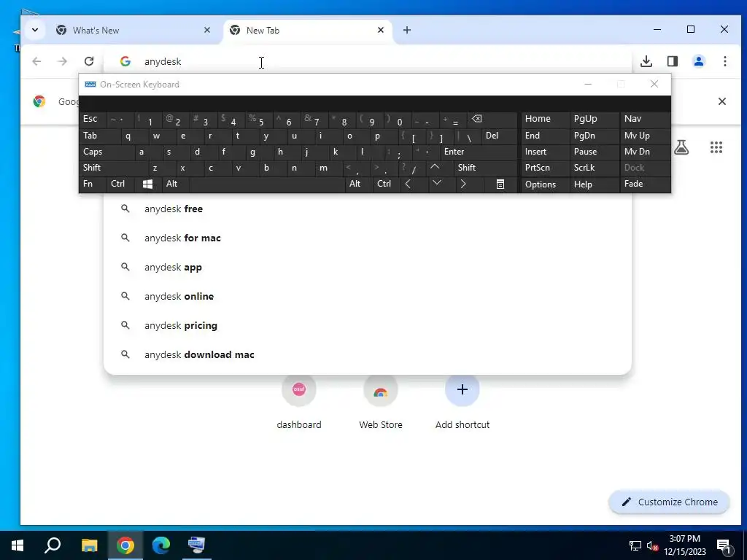Switch to the What's New tab
The height and width of the screenshot is (560, 747).
coord(133,30)
